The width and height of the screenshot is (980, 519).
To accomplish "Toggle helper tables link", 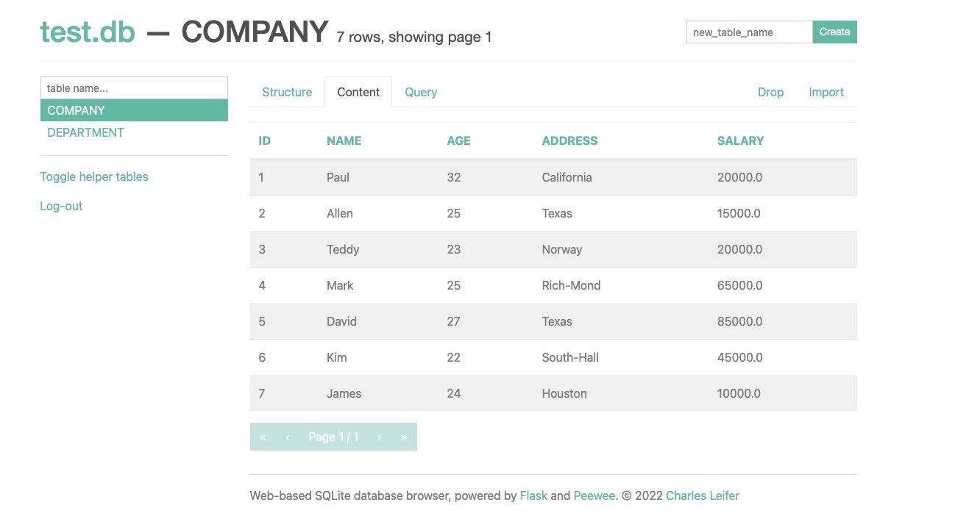I will 94,176.
